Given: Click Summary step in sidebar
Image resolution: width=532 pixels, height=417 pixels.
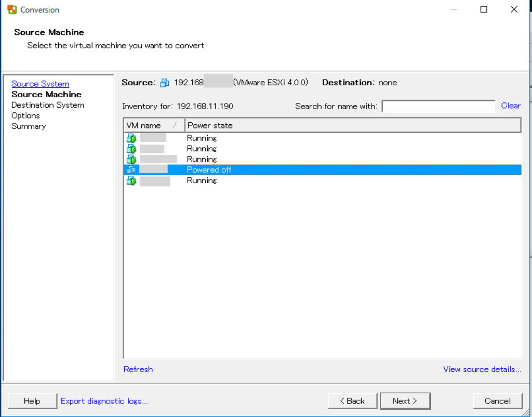Looking at the screenshot, I should pos(29,126).
